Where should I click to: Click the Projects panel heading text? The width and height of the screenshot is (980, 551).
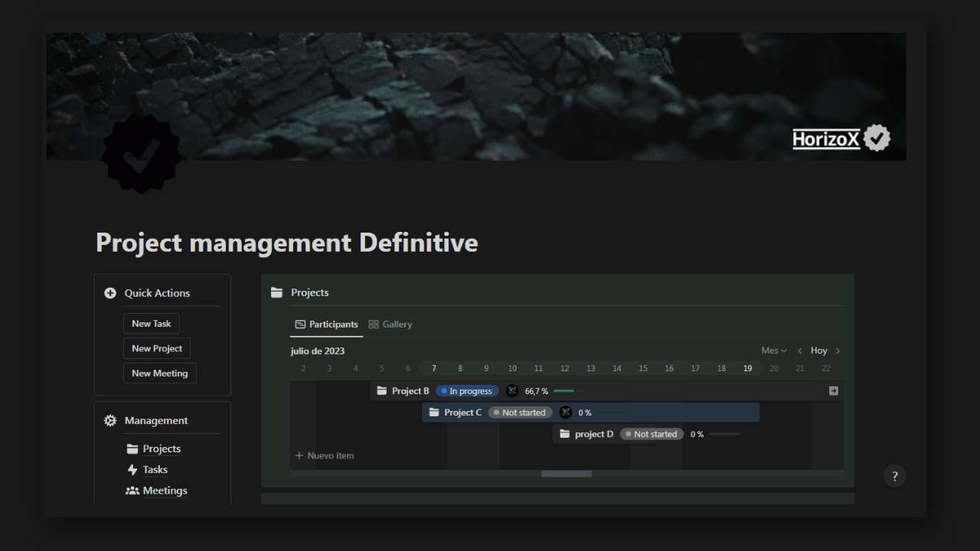[310, 292]
